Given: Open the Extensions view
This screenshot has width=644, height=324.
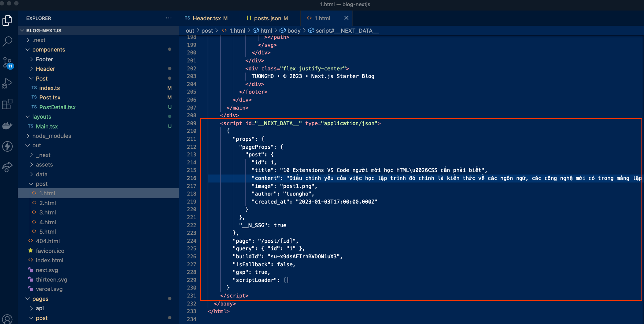Looking at the screenshot, I should coord(7,104).
